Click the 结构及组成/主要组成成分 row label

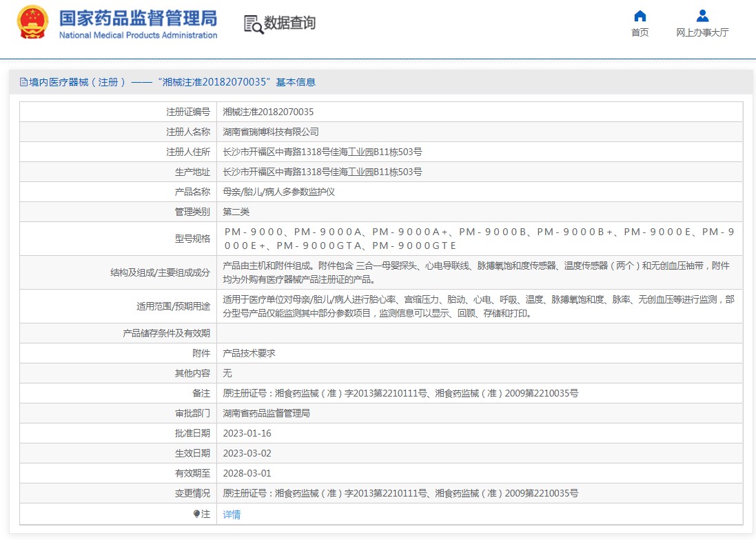pos(160,272)
